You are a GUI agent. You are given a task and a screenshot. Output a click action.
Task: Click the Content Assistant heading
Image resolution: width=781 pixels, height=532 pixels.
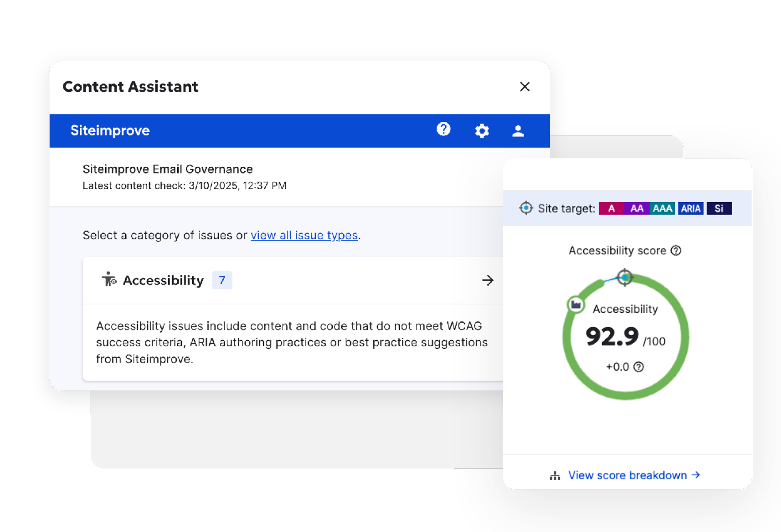pos(130,87)
